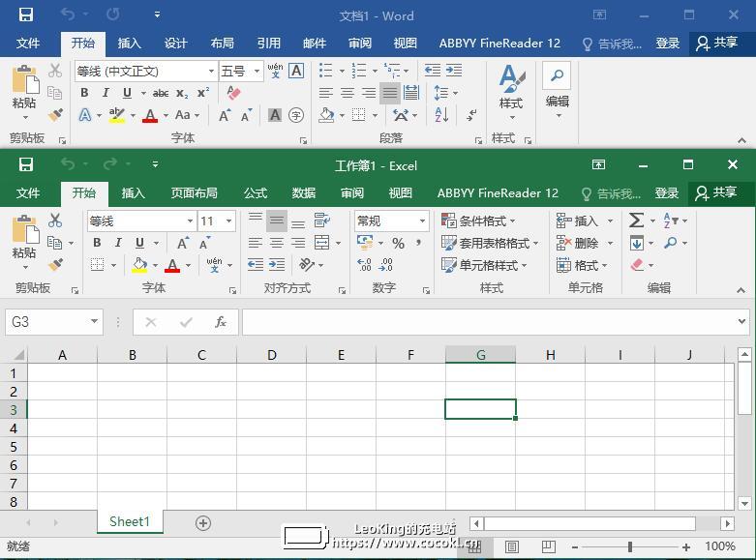Expand the Name Box dropdown G3
This screenshot has height=560, width=756.
pos(94,321)
